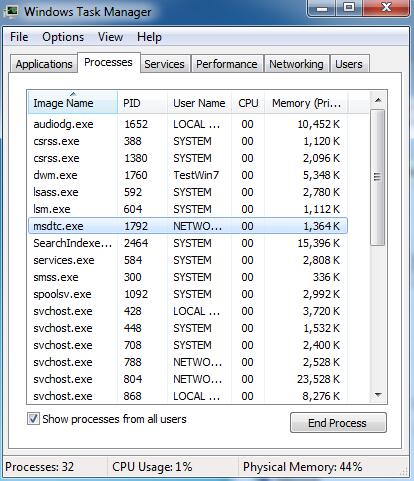Image resolution: width=414 pixels, height=481 pixels.
Task: Select the spoolsv.exe process
Action: [188, 294]
